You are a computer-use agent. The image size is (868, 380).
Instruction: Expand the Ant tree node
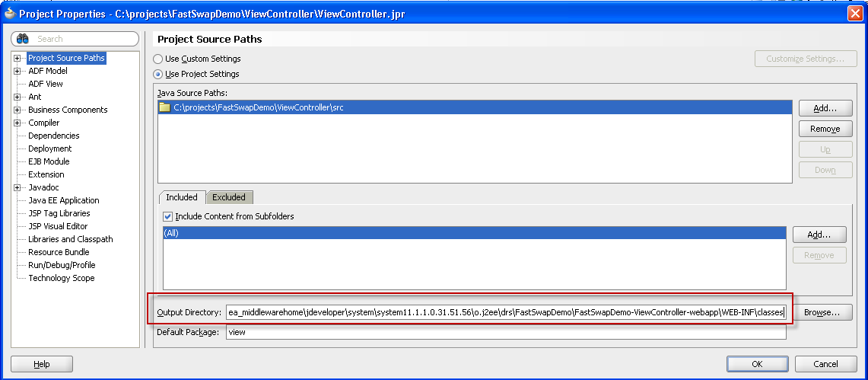click(x=17, y=97)
